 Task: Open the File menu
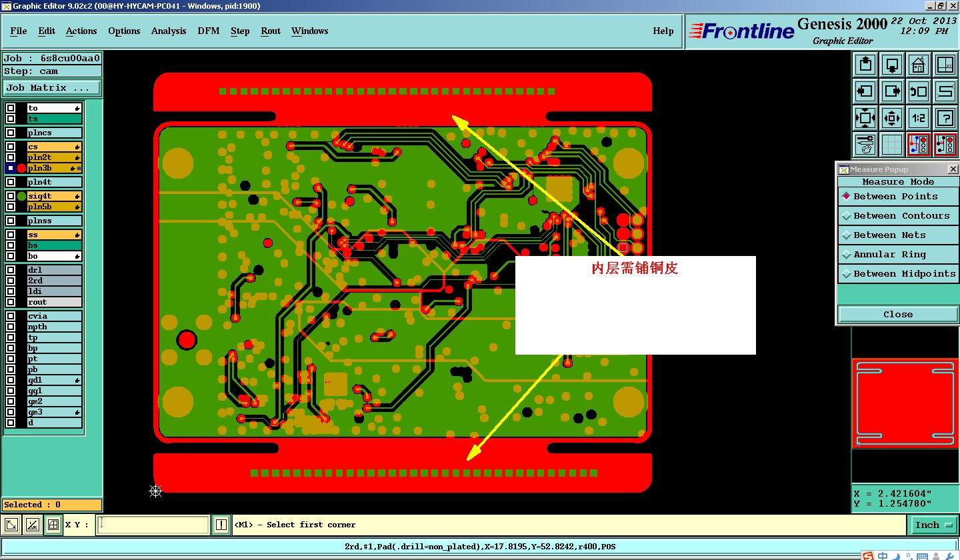[x=19, y=31]
